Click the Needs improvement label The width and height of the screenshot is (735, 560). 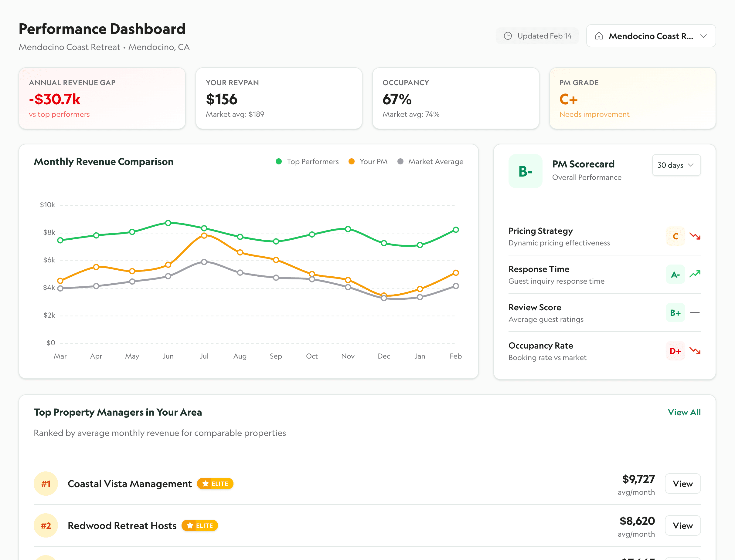coord(594,114)
